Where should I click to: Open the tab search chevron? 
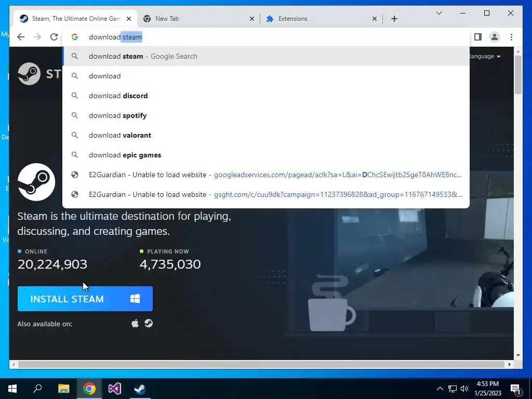tap(438, 13)
